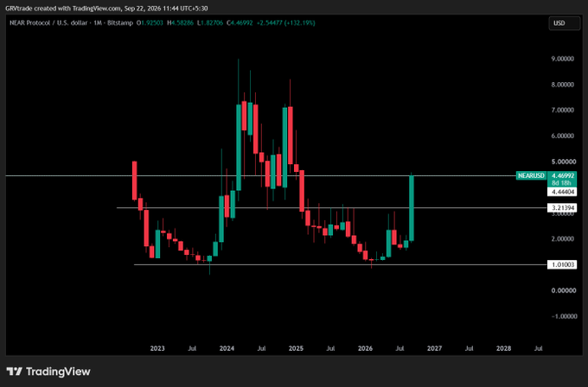The width and height of the screenshot is (588, 387).
Task: Click the high value H4.58286
Action: 181,22
